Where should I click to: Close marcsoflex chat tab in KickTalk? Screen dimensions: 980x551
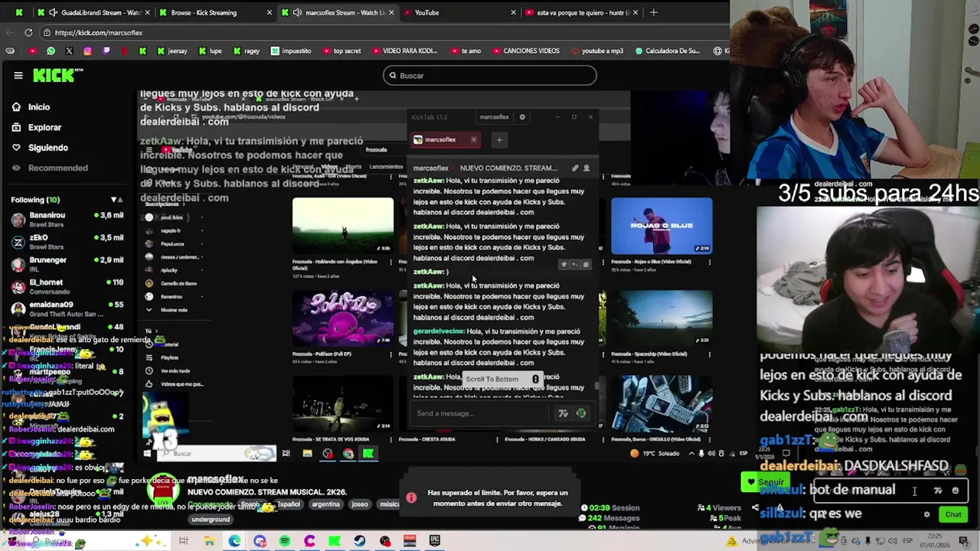[473, 139]
